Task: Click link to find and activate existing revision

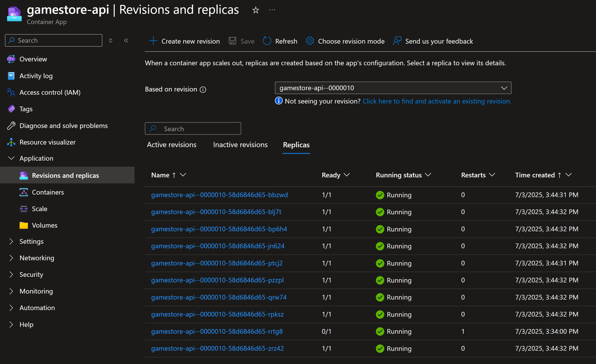Action: (437, 101)
